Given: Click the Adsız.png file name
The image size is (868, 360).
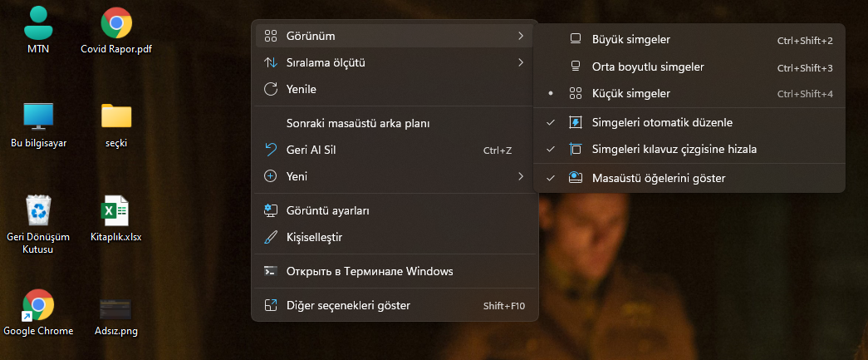Looking at the screenshot, I should coord(116,331).
